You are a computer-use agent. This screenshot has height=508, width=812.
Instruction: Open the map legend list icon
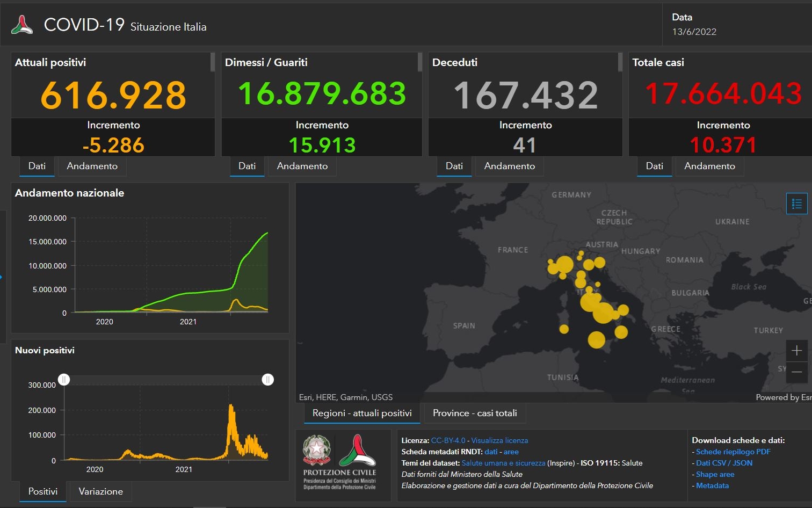[x=796, y=204]
